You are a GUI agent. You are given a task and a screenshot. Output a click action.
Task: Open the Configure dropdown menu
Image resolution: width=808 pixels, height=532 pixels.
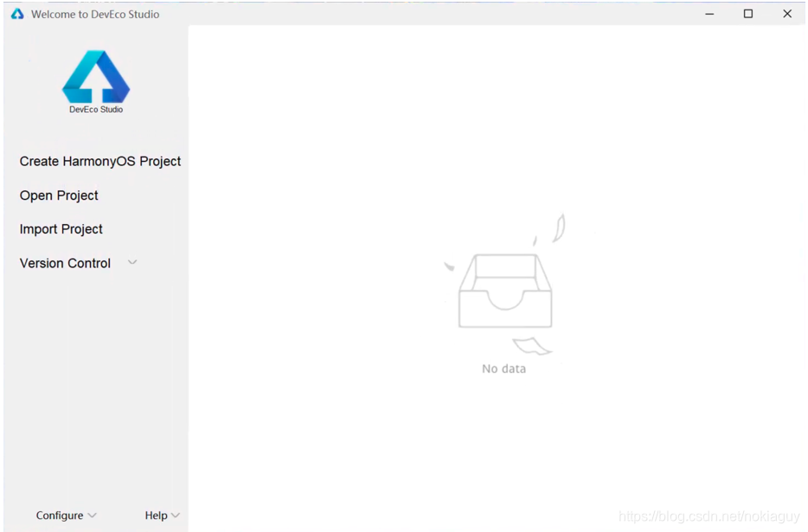point(66,516)
